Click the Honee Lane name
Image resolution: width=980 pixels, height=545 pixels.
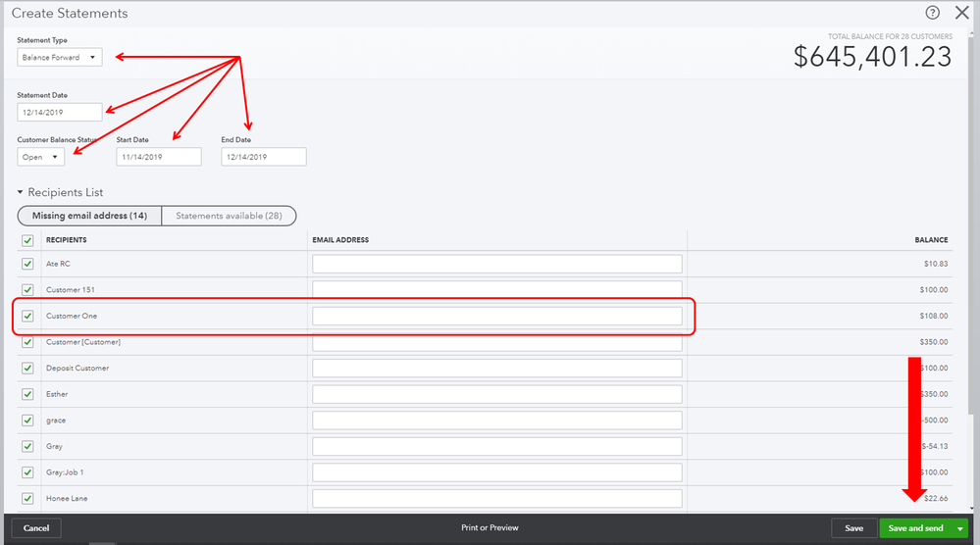click(67, 498)
